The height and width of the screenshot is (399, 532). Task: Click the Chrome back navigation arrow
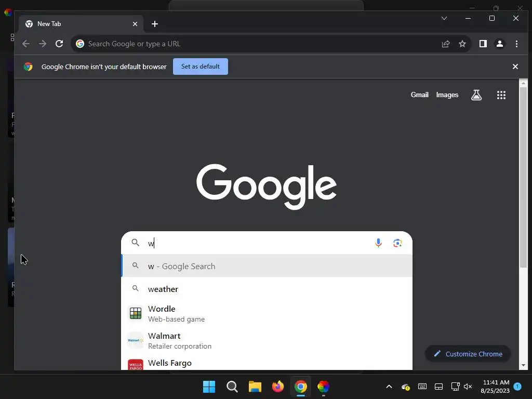[x=26, y=44]
